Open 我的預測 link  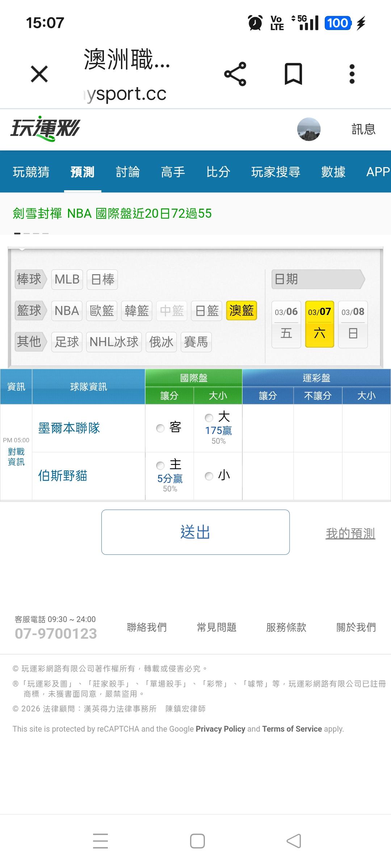coord(350,533)
